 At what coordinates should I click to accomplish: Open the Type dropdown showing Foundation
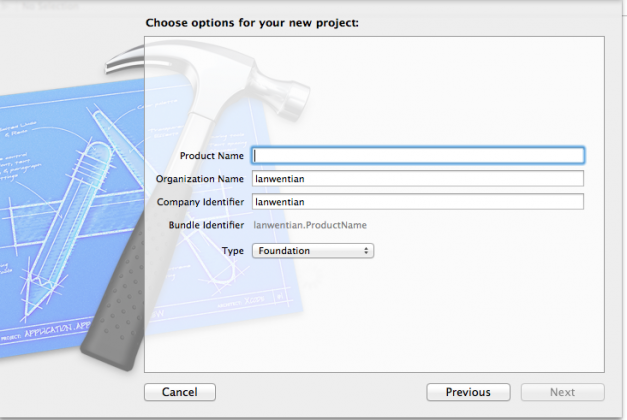(311, 251)
